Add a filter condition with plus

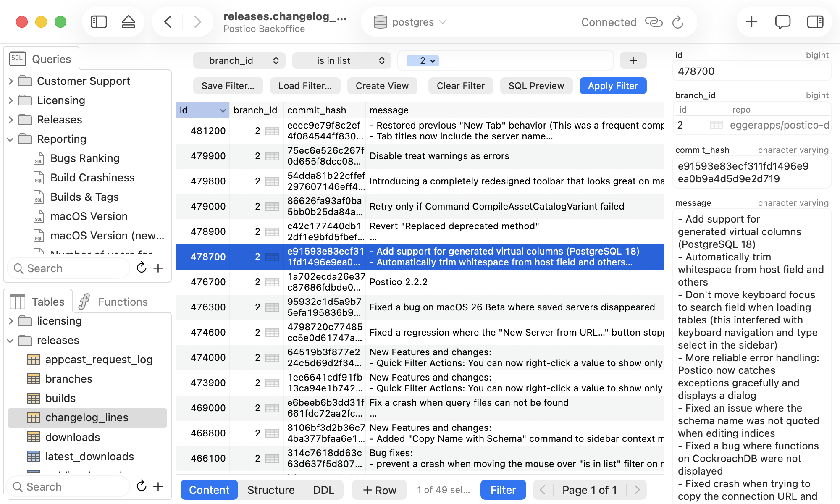coord(633,61)
